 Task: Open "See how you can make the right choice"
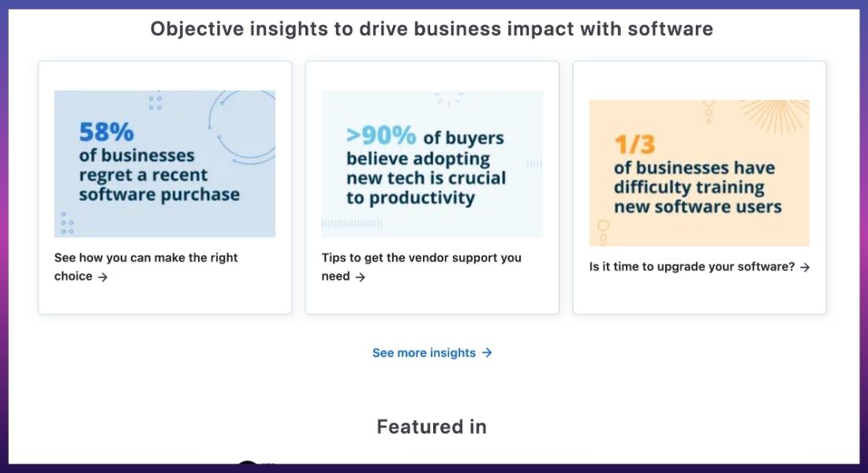tap(146, 266)
